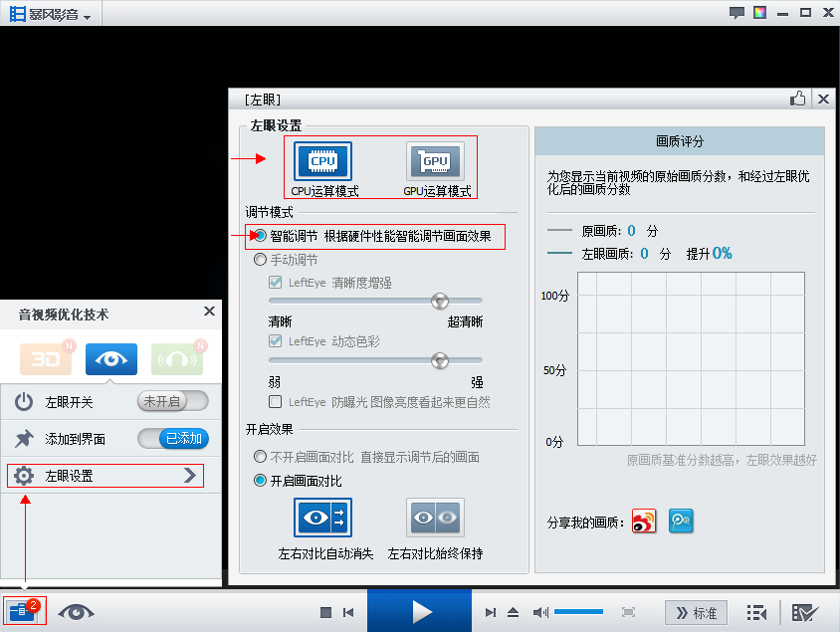Viewport: 840px width, 632px height.
Task: Select the surround sound headphone icon
Action: (176, 359)
